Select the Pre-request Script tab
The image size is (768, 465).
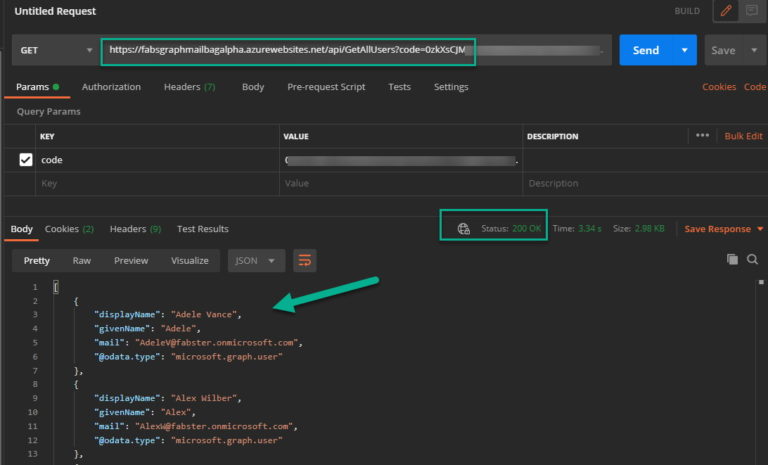(326, 87)
